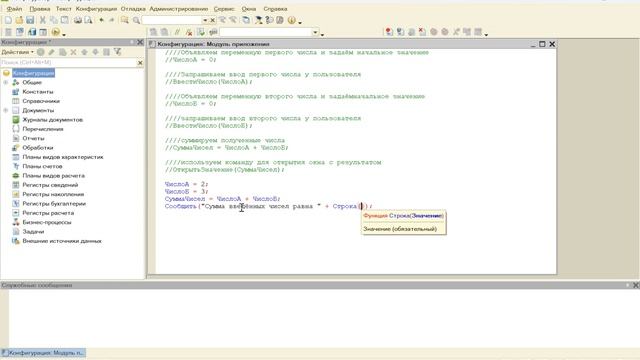Viewport: 640px width, 360px height.
Task: Click the move down arrow in the configuration panel
Action: (x=96, y=52)
